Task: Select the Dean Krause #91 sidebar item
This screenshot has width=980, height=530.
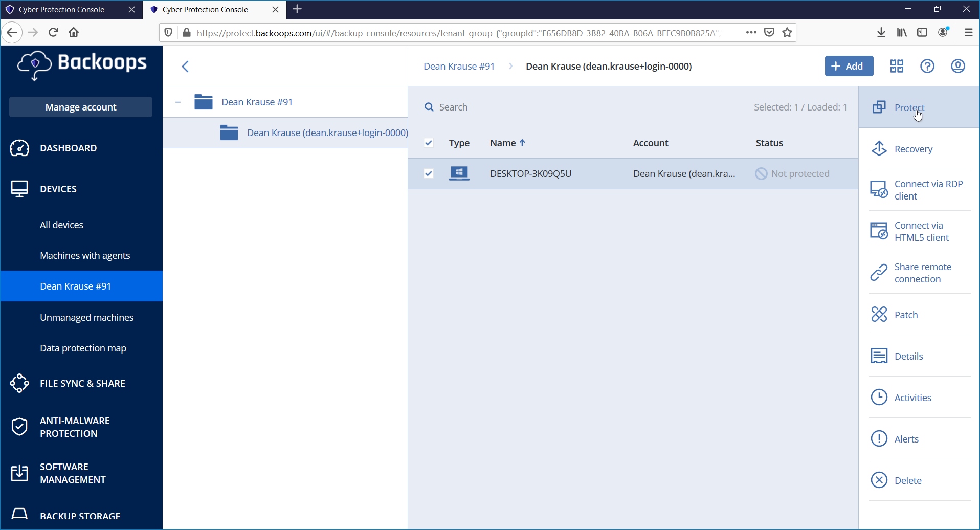Action: coord(81,286)
